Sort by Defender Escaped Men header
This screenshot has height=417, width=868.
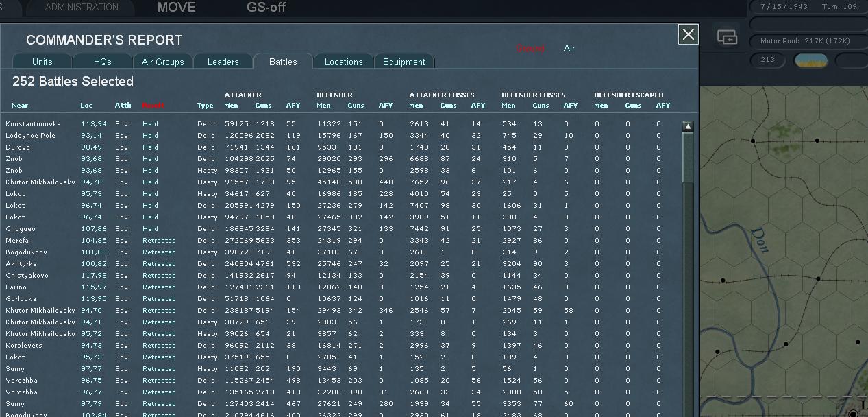click(601, 106)
